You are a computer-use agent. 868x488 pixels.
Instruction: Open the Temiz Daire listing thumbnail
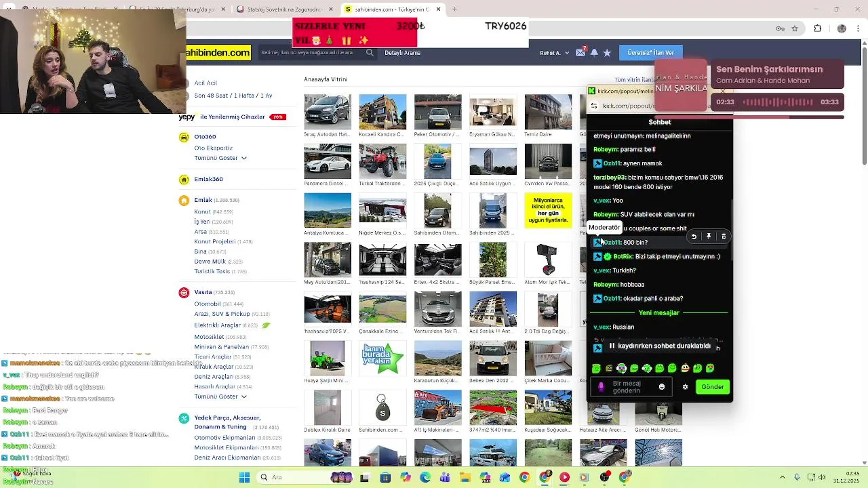point(548,111)
